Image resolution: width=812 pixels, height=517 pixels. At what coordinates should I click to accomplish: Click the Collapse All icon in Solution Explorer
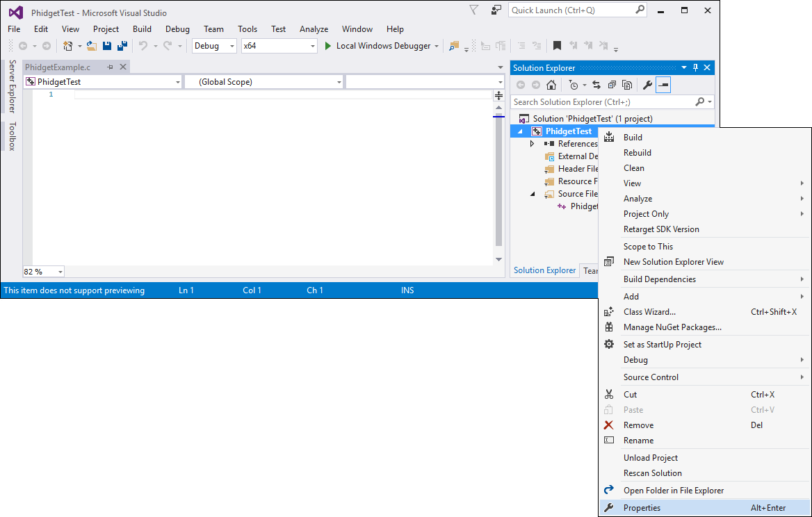pyautogui.click(x=612, y=85)
